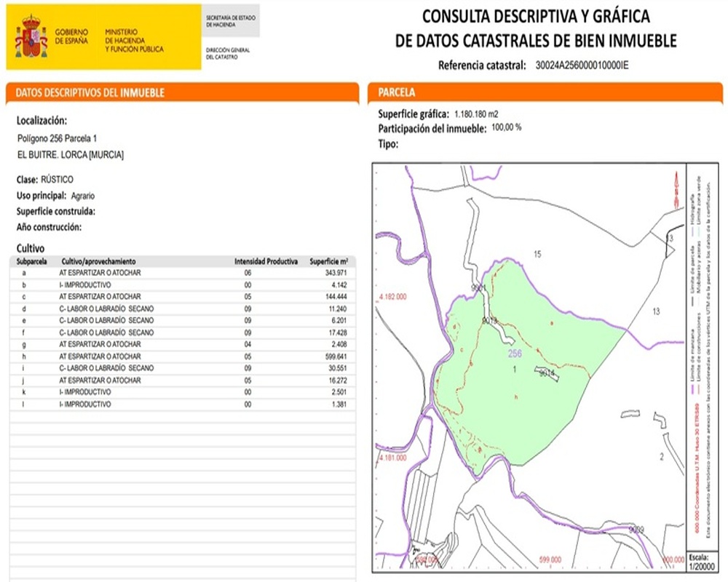Select the "Participación del inmueble:" label

432,129
